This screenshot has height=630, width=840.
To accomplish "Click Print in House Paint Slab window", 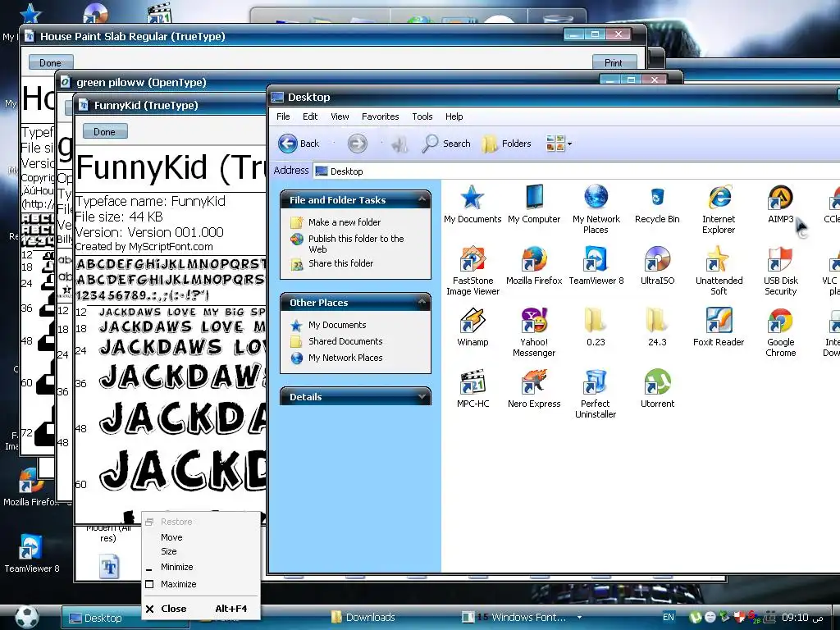I will point(614,62).
